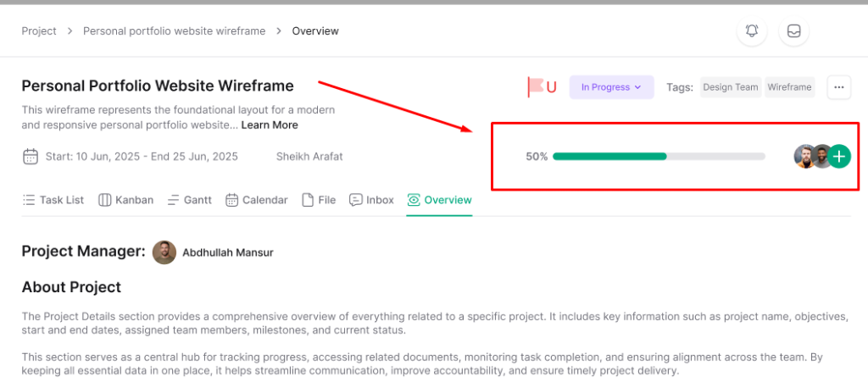
Task: Click the Design Team tag
Action: 730,87
